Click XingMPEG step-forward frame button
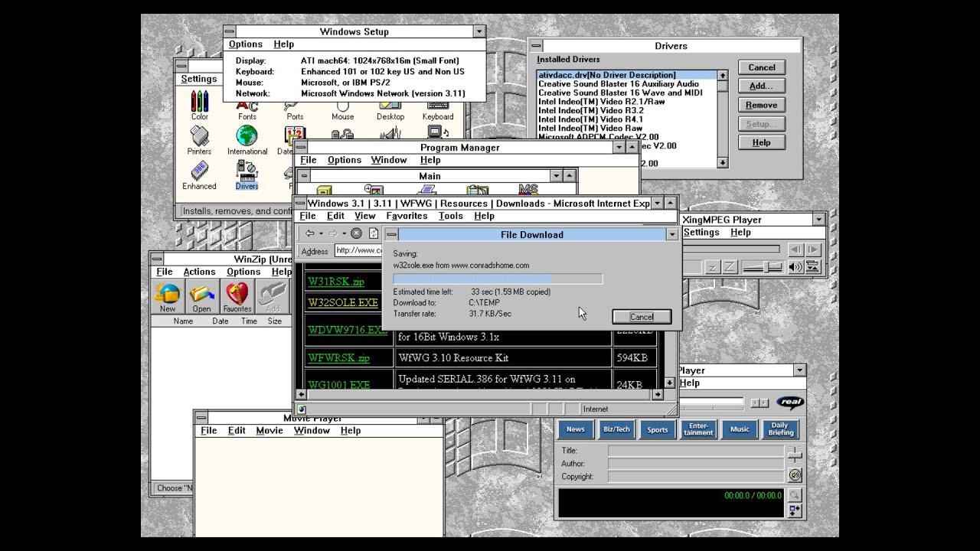980x551 pixels. coord(813,249)
